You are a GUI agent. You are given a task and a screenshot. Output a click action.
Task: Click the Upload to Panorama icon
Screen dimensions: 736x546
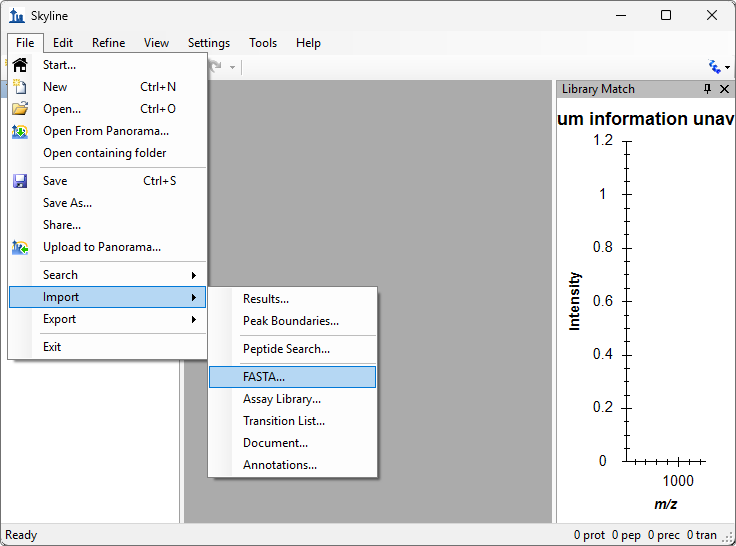click(20, 247)
